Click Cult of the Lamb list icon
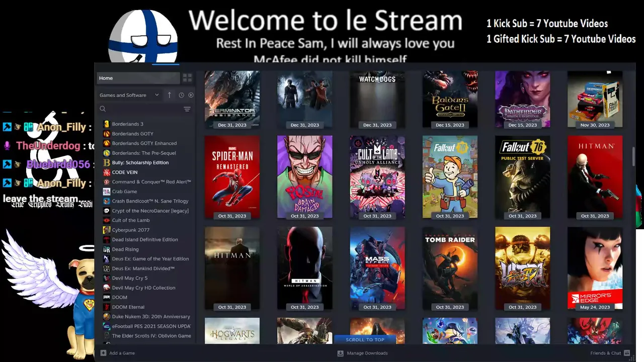The image size is (644, 362). click(106, 221)
